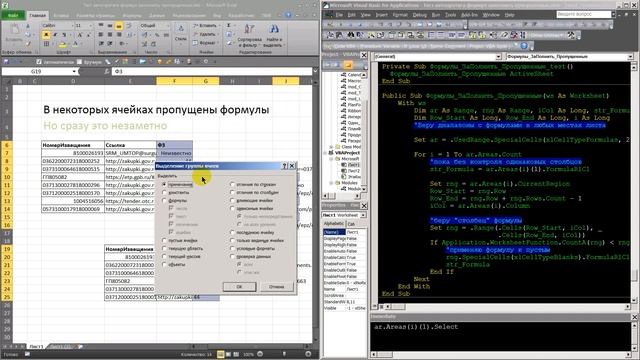Click insert function fx icon
This screenshot has height=360, width=640.
tap(107, 71)
